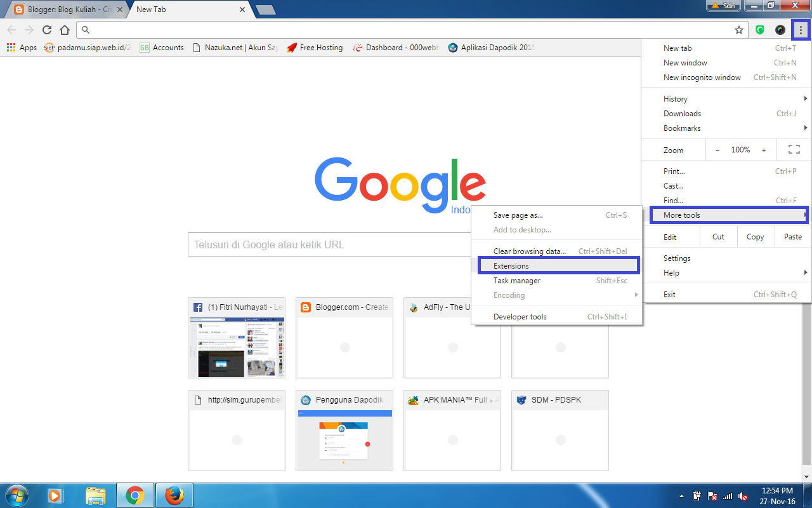Increase zoom with the plus button
The image size is (812, 508).
[x=764, y=150]
